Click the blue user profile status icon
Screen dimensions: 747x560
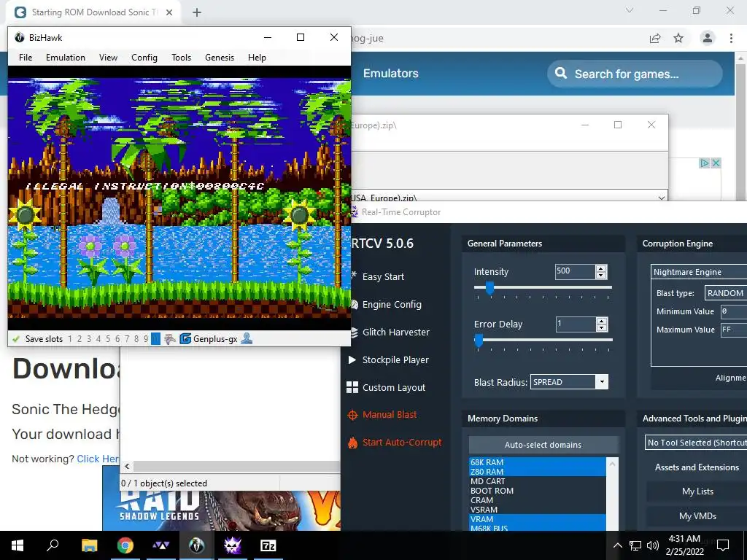click(x=247, y=338)
